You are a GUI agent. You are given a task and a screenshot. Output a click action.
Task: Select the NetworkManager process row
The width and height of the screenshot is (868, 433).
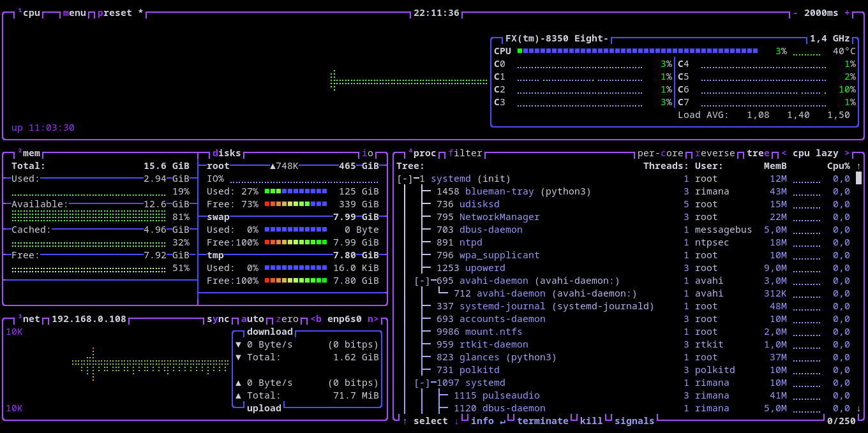coord(499,217)
